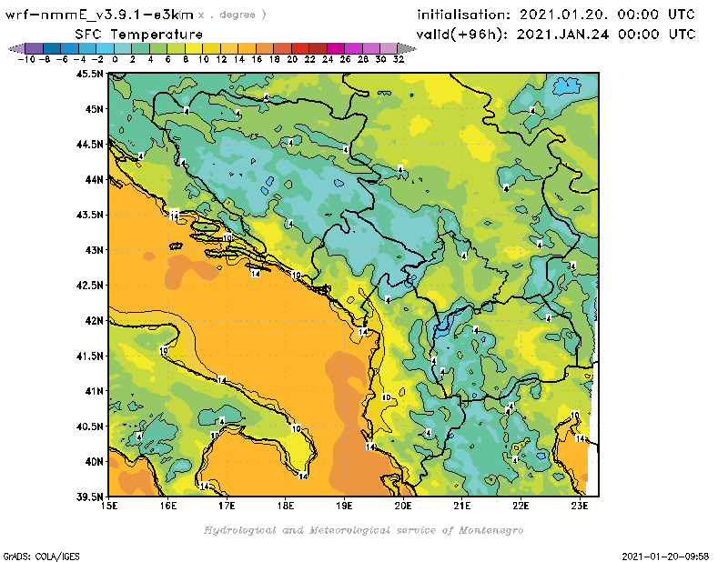The image size is (728, 562).
Task: Select the 22E longitude axis label
Action: 521,506
